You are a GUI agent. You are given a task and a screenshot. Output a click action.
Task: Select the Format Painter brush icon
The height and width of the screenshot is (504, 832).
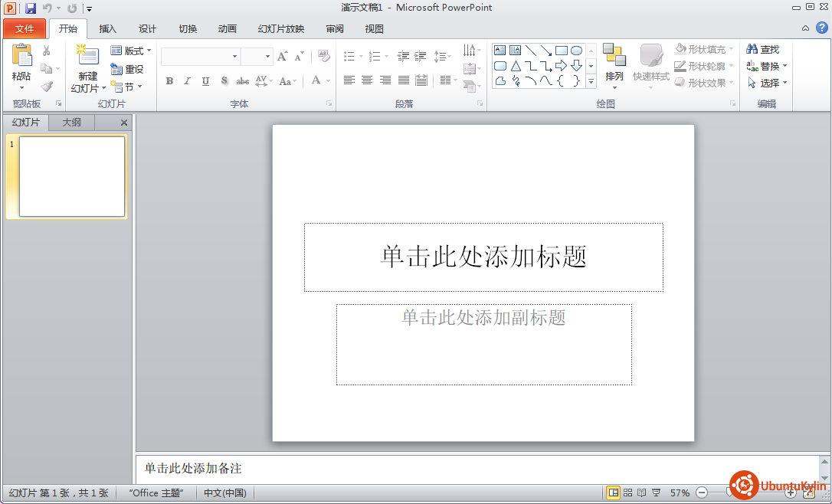pyautogui.click(x=47, y=87)
